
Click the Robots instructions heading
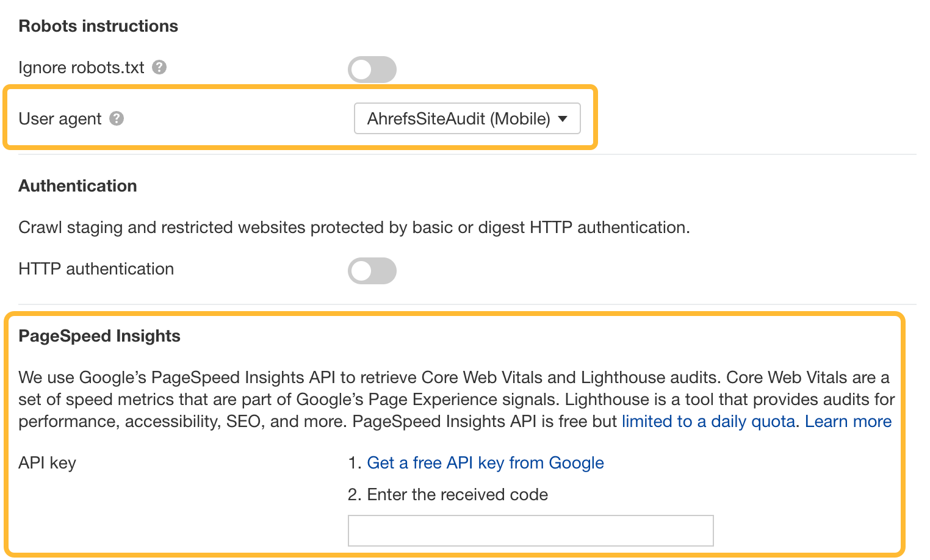tap(98, 26)
